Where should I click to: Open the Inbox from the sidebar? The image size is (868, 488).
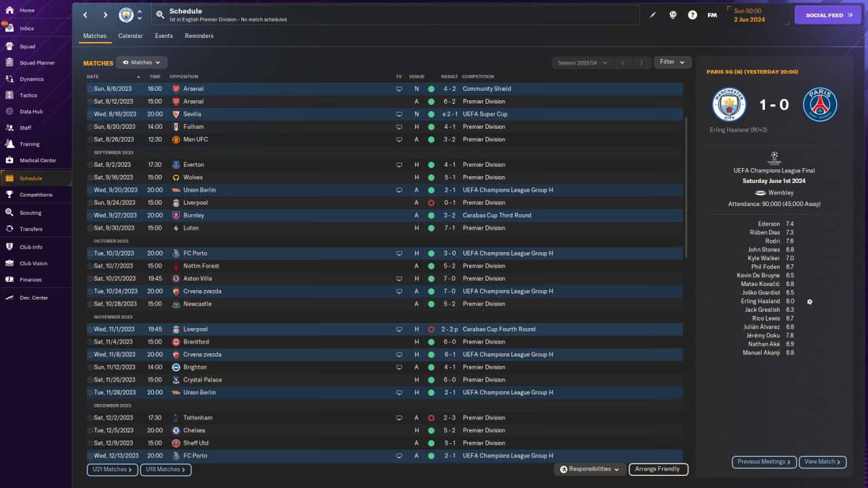click(27, 28)
